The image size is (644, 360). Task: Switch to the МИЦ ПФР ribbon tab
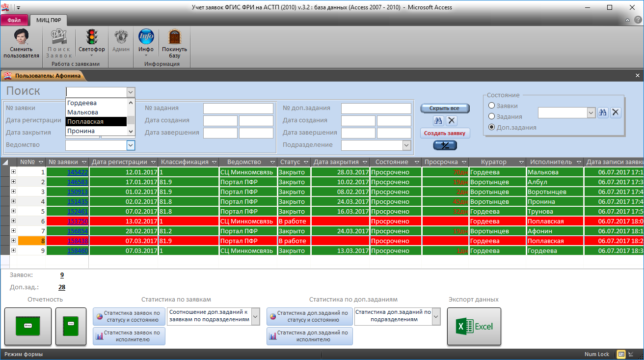(49, 21)
